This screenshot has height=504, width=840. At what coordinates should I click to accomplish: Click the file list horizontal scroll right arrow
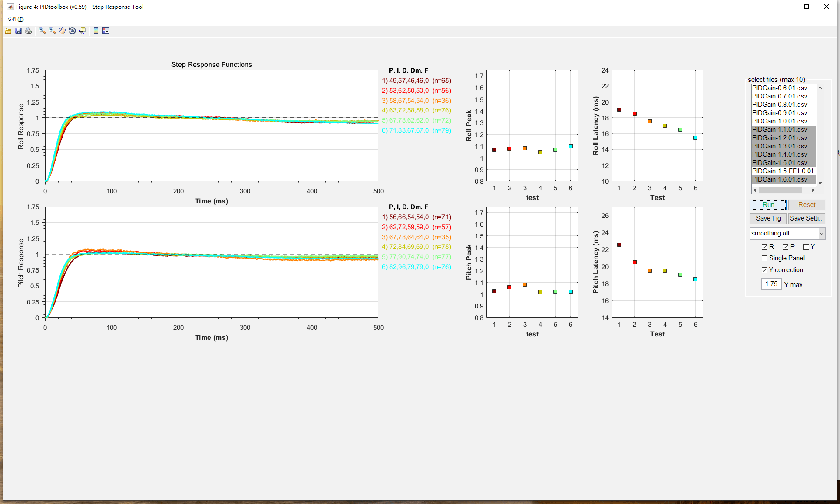point(813,190)
